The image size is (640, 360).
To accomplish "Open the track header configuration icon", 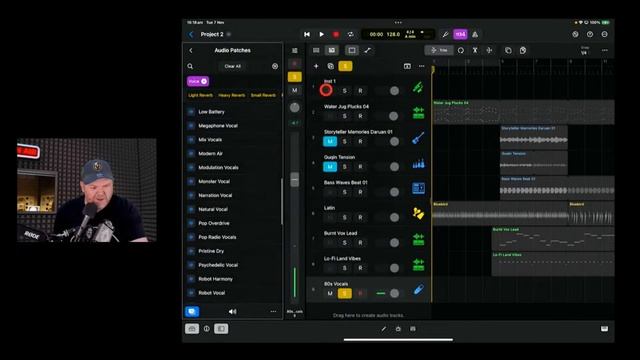I will tap(407, 66).
